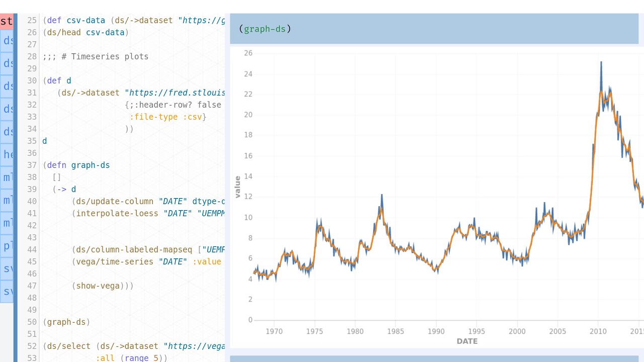Select the red "st" sidebar tab
644x362 pixels.
(x=7, y=22)
